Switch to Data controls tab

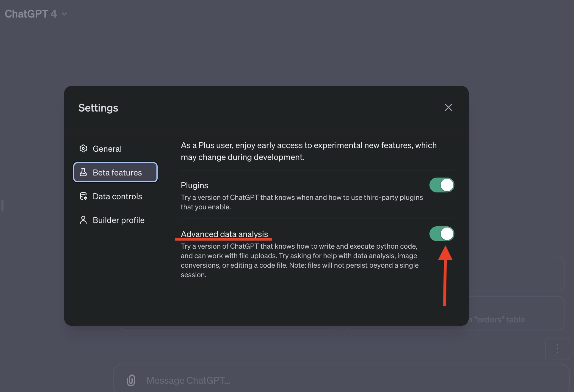point(117,196)
